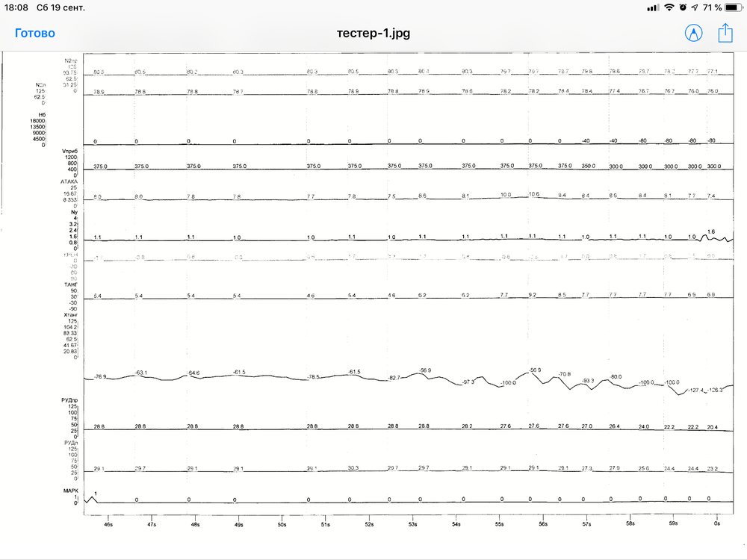Viewport: 747px width, 560px height.
Task: Tap the 9.4 value on АТАКА trace
Action: [562, 195]
